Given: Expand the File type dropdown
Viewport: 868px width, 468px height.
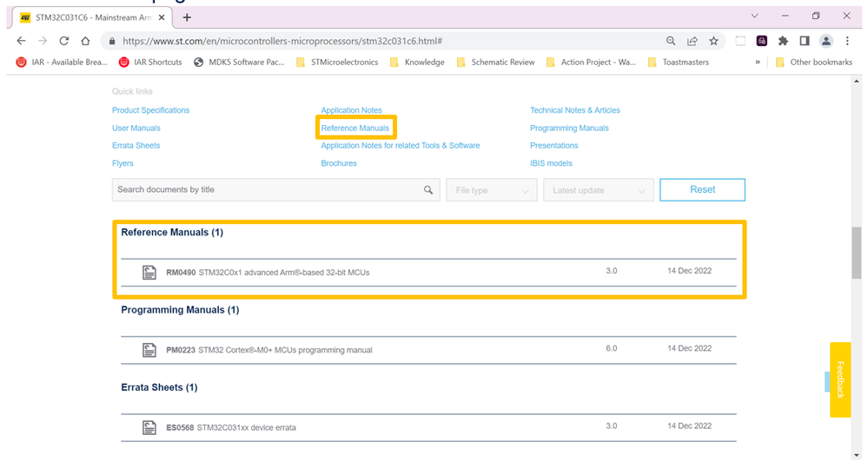Looking at the screenshot, I should 492,190.
